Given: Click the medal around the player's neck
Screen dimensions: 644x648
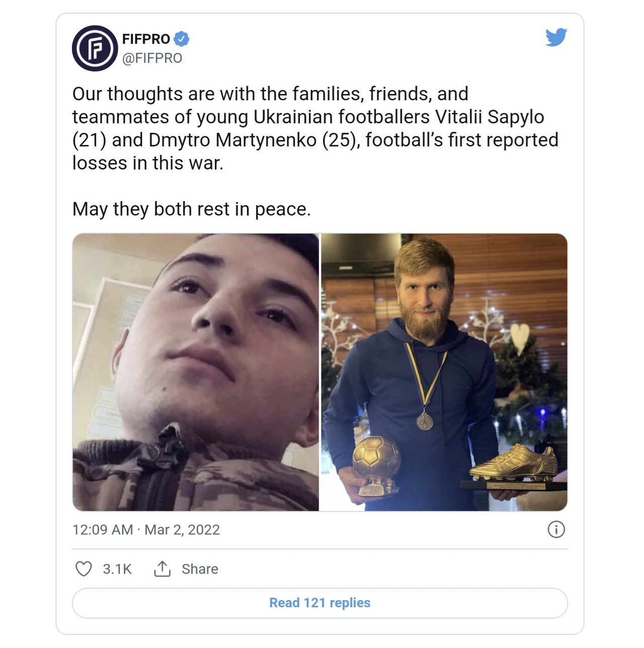Looking at the screenshot, I should (x=425, y=421).
